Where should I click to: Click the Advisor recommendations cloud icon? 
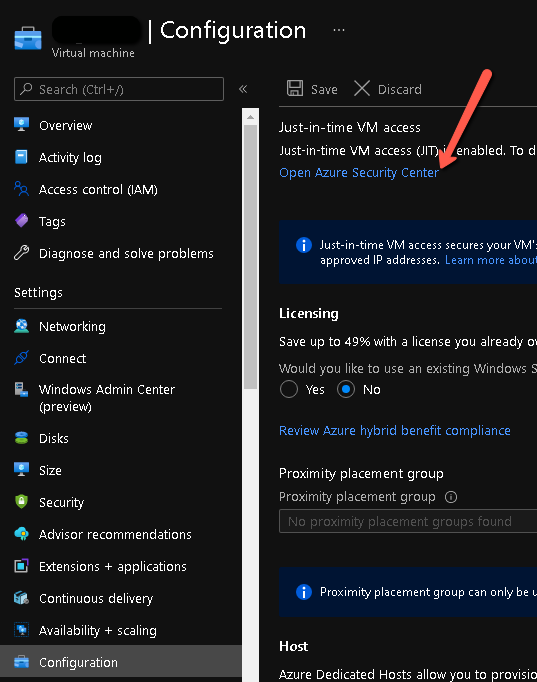click(21, 534)
